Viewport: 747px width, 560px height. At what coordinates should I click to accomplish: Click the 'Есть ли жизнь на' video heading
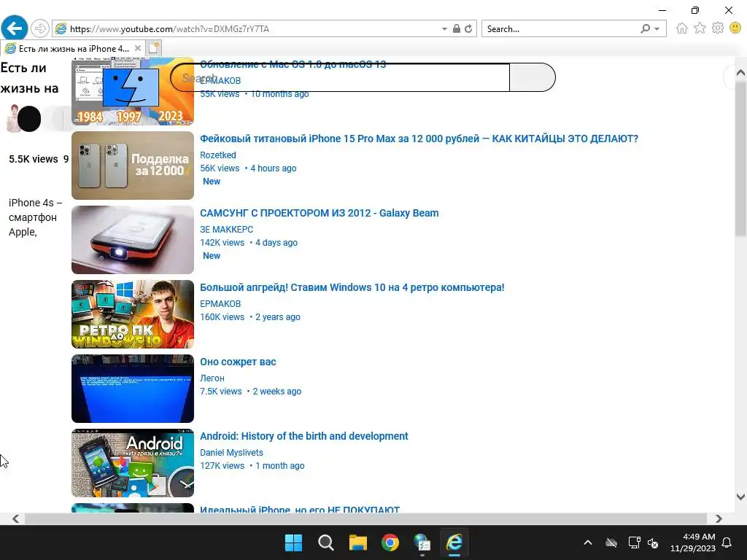click(29, 78)
